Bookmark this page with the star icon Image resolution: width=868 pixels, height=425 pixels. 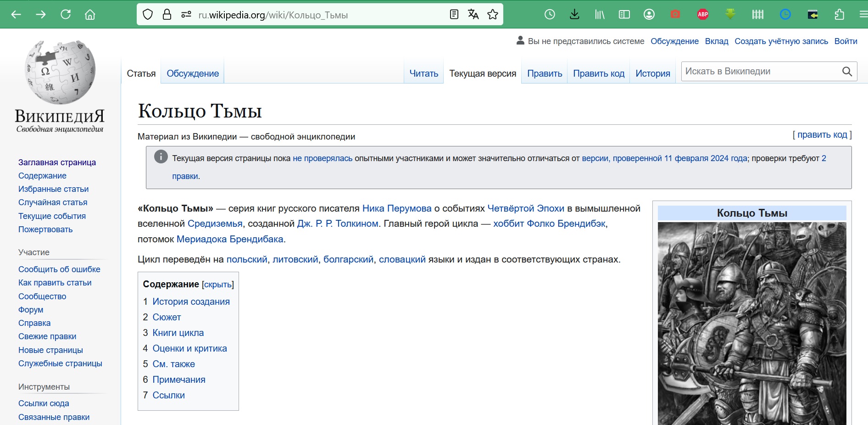click(493, 15)
